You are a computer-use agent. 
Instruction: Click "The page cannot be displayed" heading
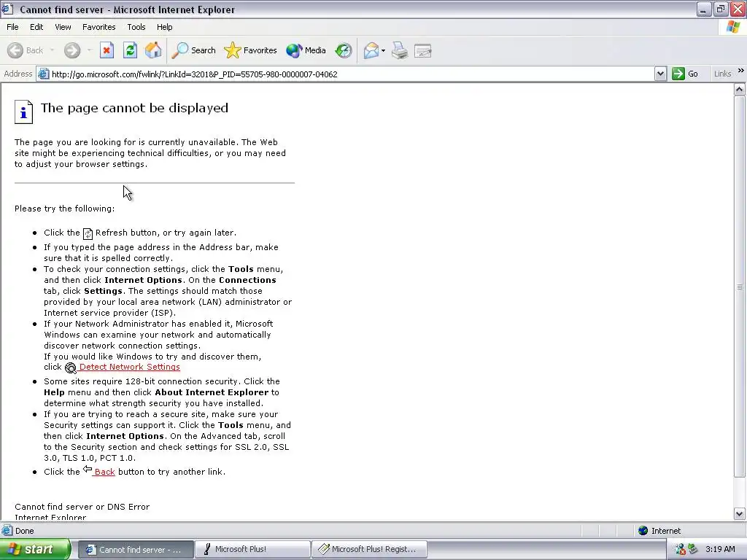click(x=134, y=108)
